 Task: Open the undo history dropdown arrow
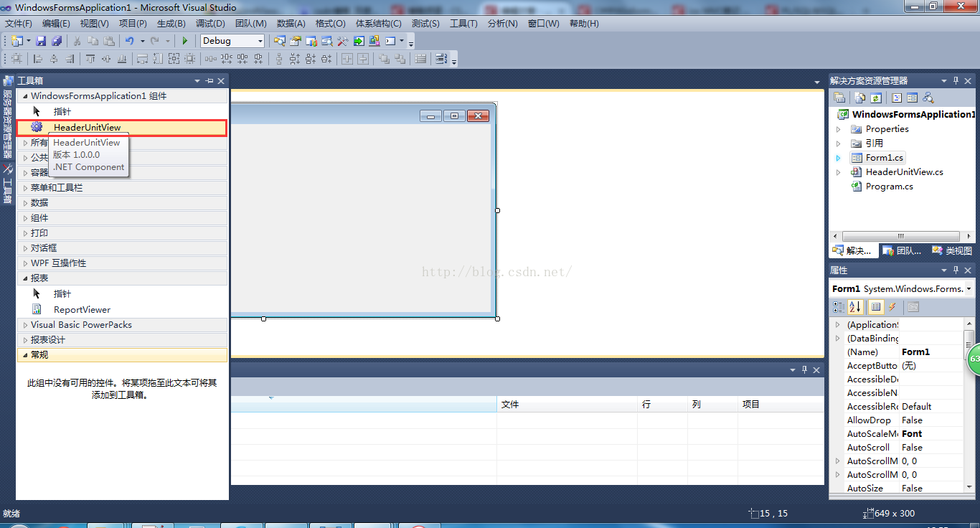pos(143,41)
